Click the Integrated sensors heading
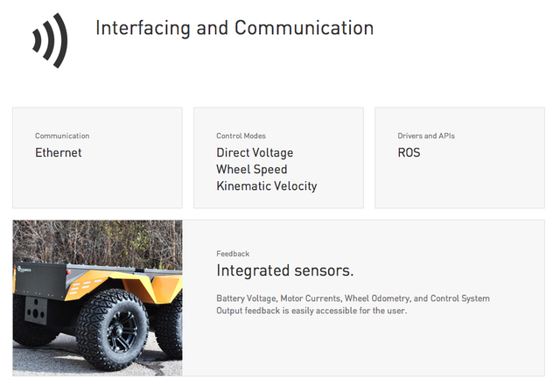Screen dimensions: 560x392 [284, 270]
